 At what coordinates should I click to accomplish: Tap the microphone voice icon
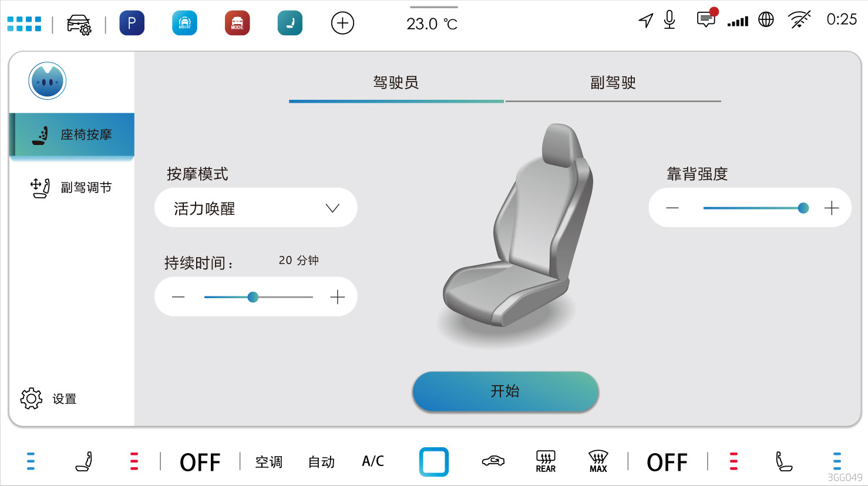point(669,20)
